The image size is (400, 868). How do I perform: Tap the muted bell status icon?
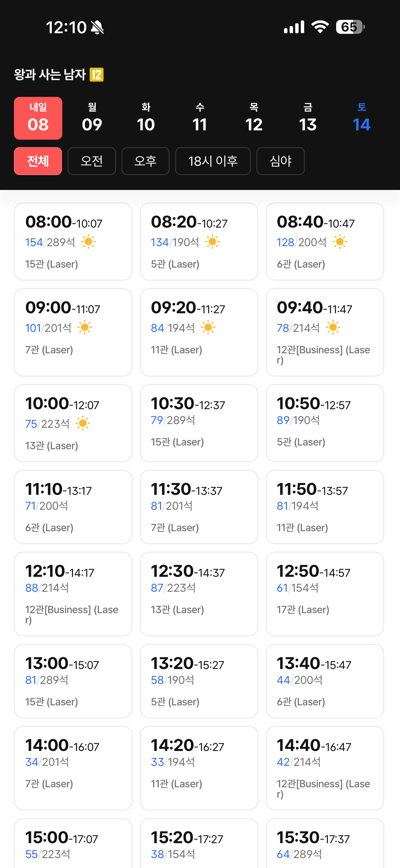[97, 27]
